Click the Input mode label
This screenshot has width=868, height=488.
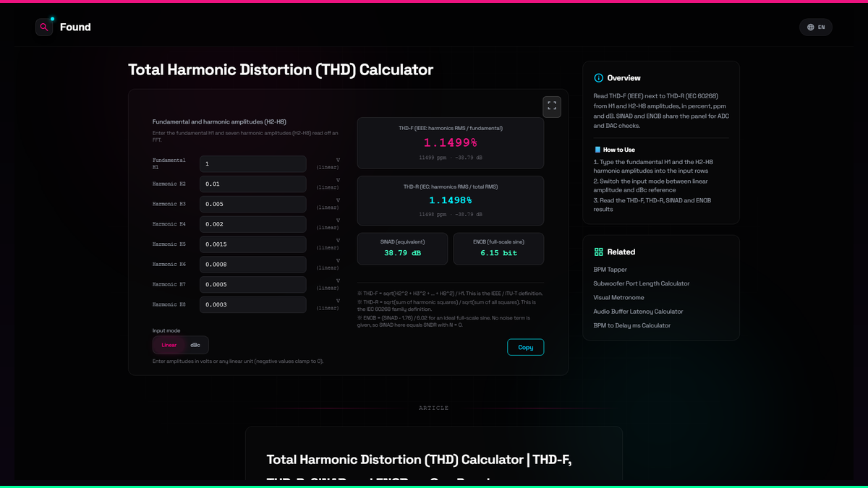point(166,330)
